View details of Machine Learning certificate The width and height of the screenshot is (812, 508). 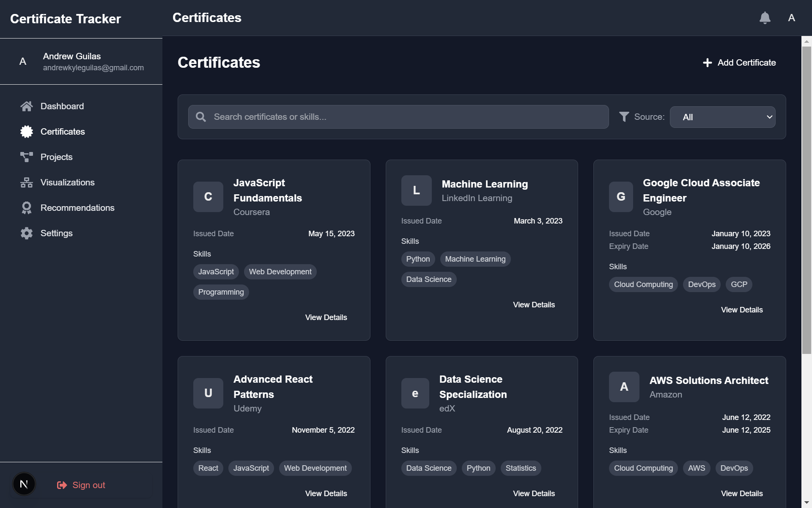point(534,305)
